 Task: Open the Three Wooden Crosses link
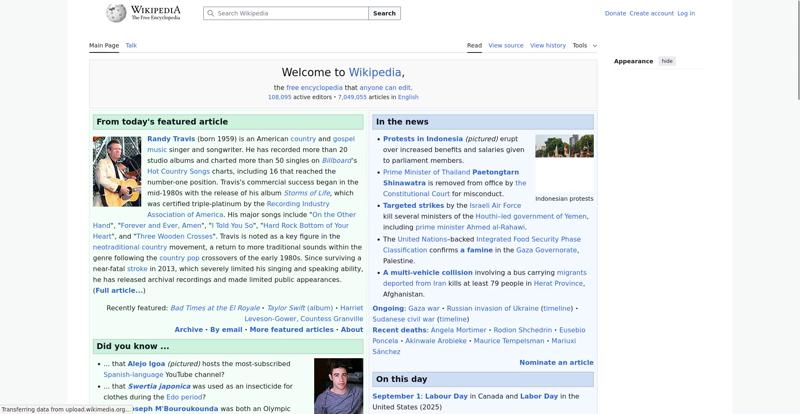pos(174,236)
